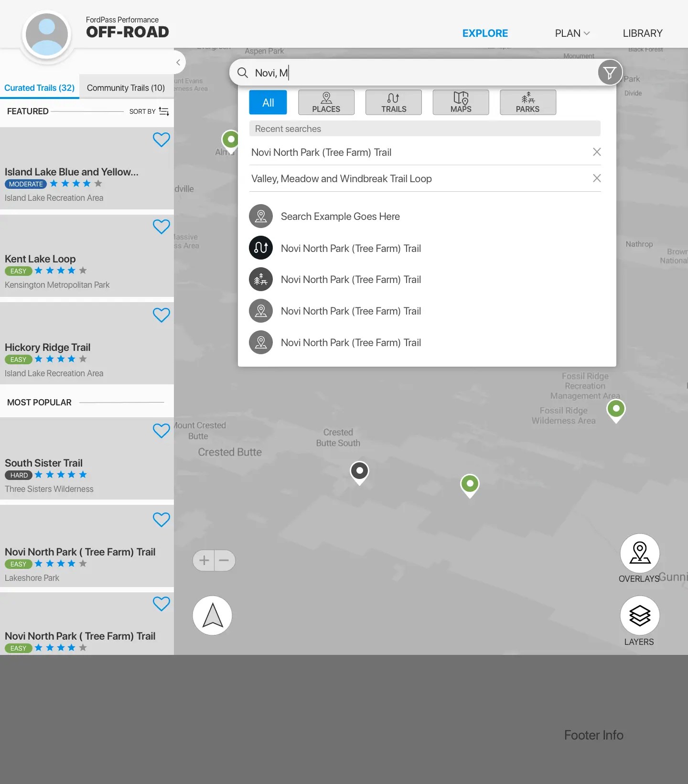688x784 pixels.
Task: Filter search results by Places
Action: click(326, 102)
